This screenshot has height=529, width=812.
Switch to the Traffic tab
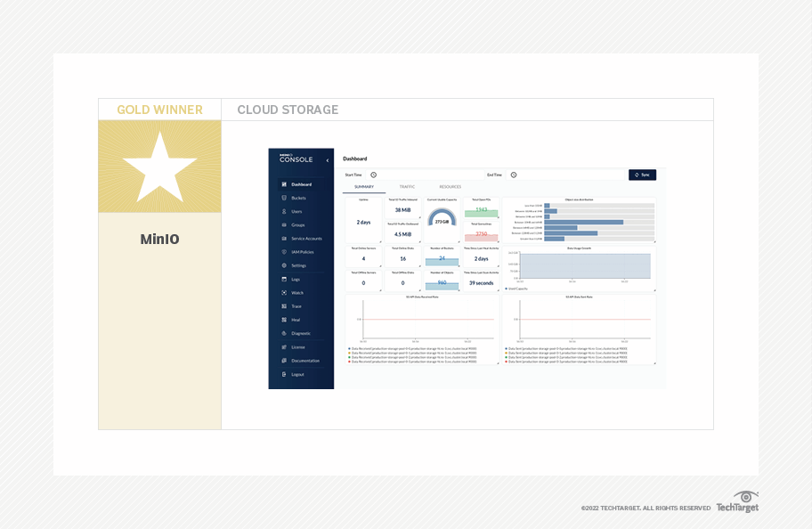pos(407,186)
